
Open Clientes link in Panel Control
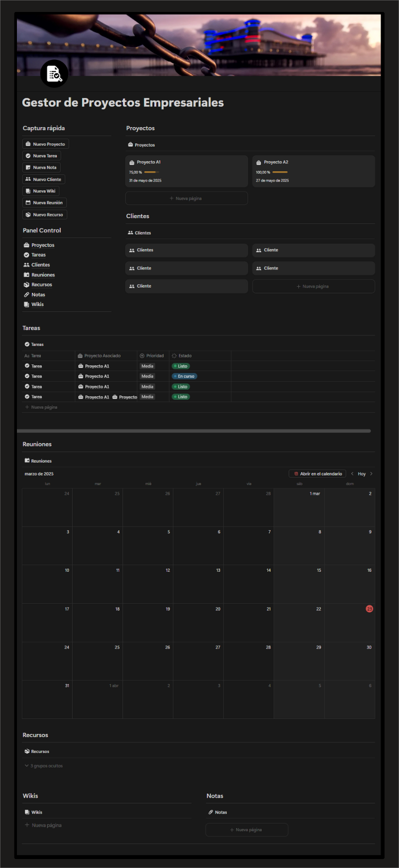37,265
